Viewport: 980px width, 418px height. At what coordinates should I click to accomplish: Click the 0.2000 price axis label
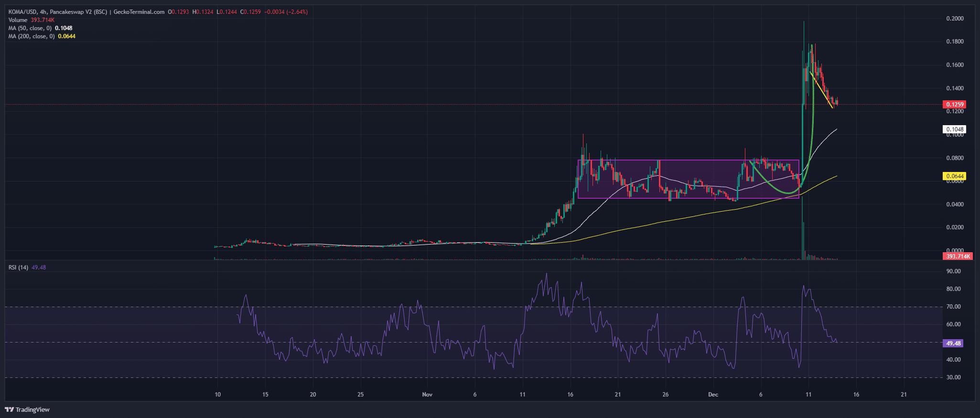pos(955,19)
